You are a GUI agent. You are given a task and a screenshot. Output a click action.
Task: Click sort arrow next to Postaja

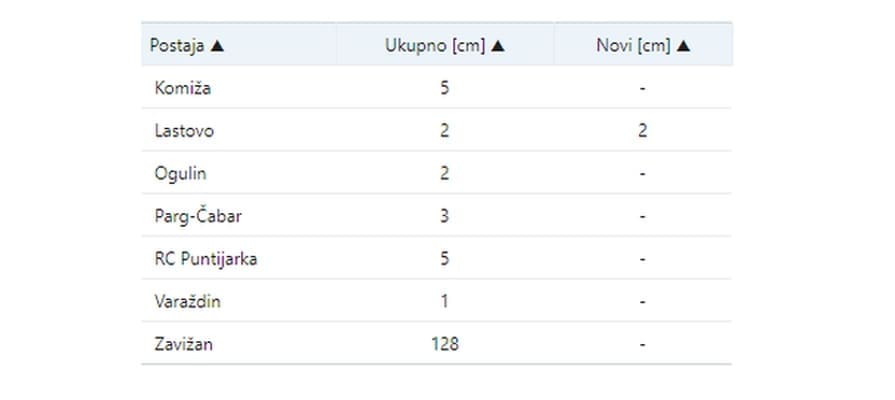pyautogui.click(x=217, y=45)
